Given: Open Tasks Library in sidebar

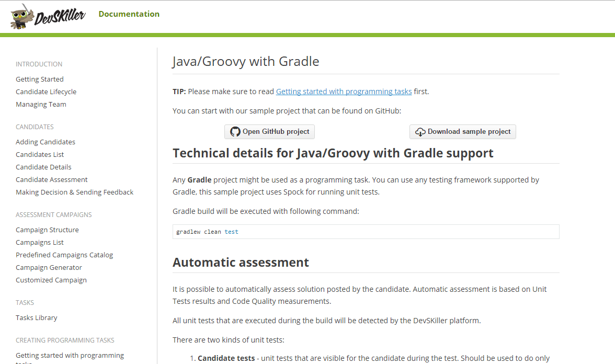Looking at the screenshot, I should click(37, 317).
